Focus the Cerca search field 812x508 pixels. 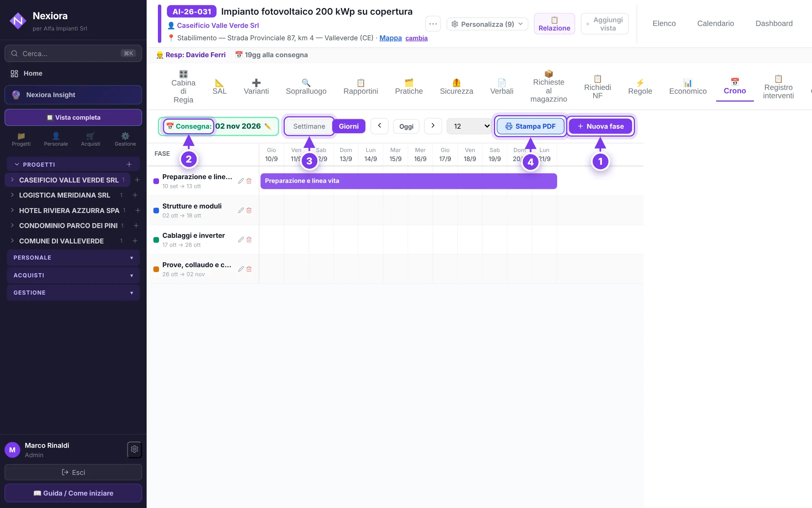point(73,53)
